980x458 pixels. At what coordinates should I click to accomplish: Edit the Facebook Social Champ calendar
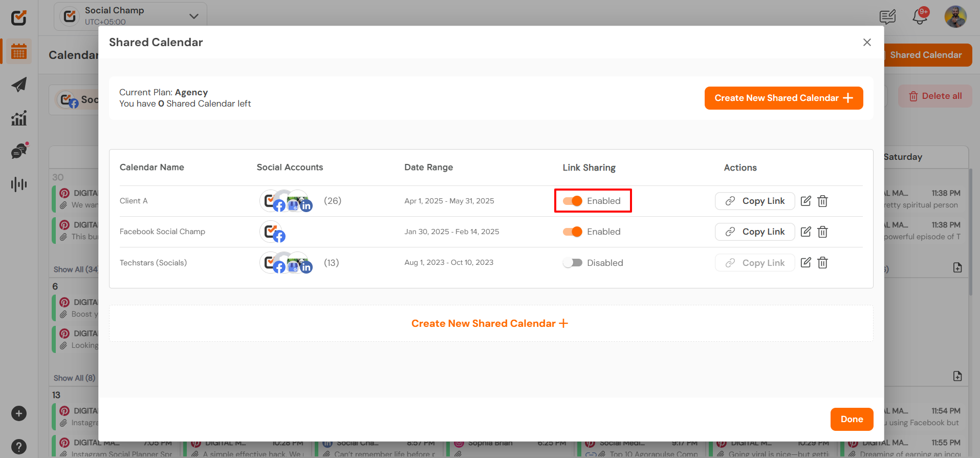(x=805, y=232)
